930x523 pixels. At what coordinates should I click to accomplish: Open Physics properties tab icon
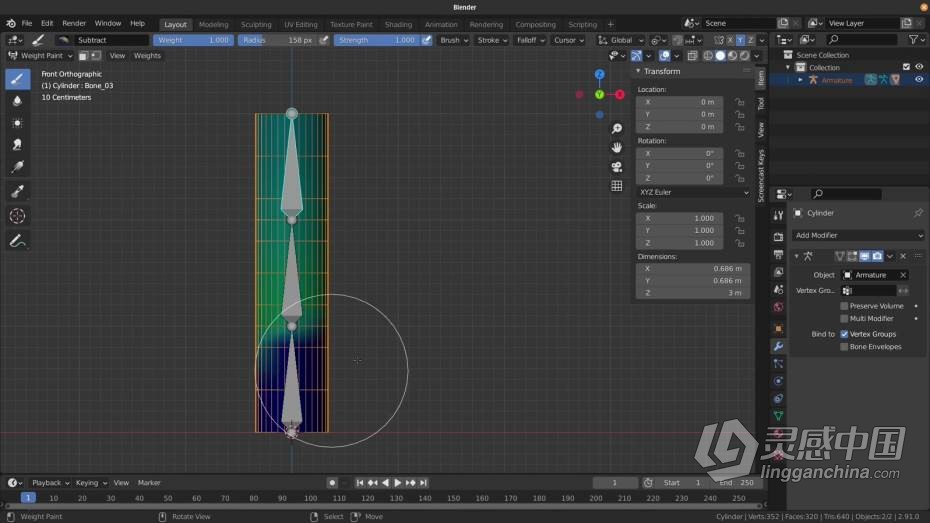(778, 381)
